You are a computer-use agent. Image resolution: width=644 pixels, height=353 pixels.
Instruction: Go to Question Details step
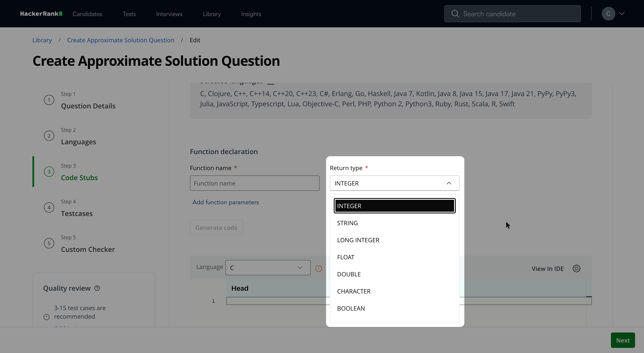[88, 106]
